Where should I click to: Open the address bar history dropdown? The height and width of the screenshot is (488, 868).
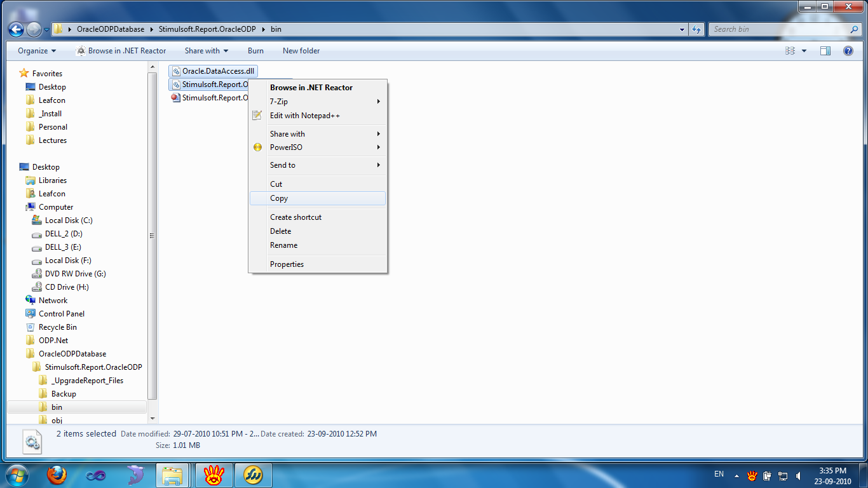(x=682, y=29)
